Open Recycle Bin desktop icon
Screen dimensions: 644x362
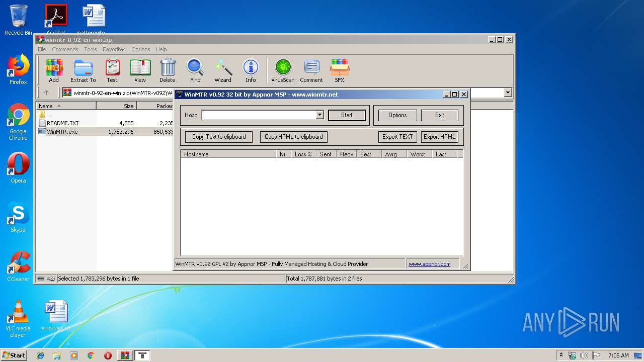[18, 20]
